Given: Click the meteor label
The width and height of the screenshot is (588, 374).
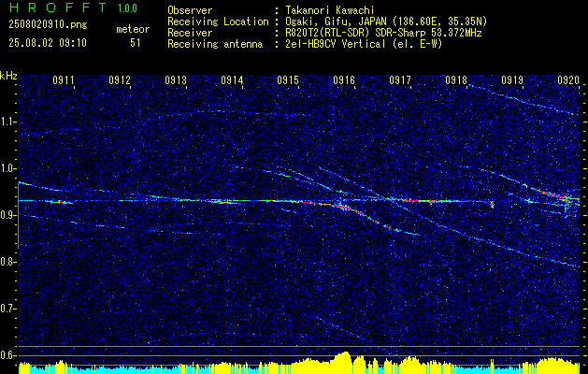Looking at the screenshot, I should [x=133, y=29].
